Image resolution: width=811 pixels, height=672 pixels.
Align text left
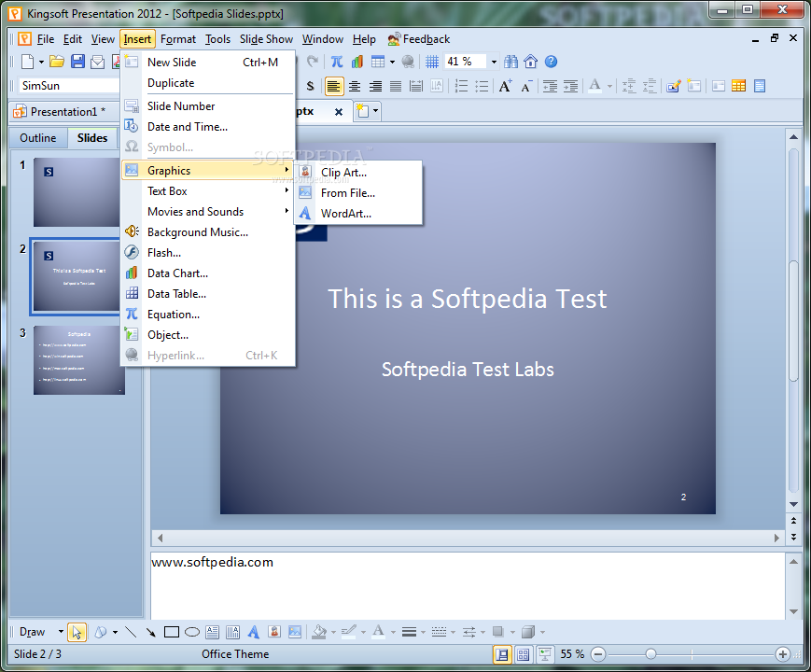333,87
